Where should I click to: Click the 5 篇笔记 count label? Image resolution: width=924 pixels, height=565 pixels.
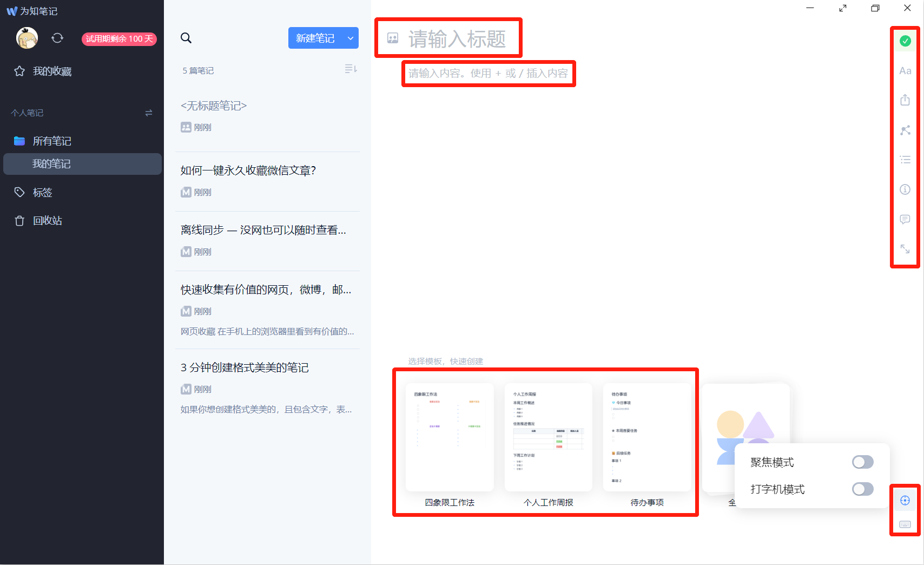198,70
